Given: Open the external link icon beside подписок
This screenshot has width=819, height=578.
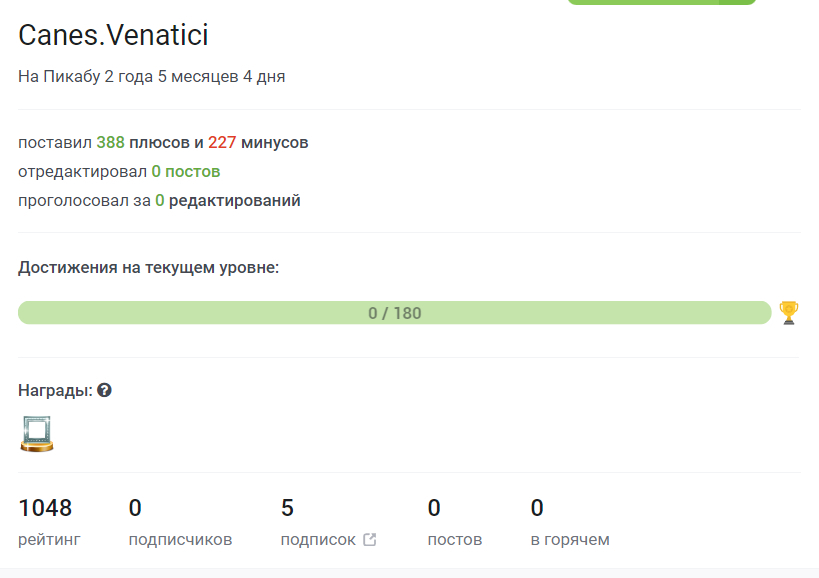Looking at the screenshot, I should click(370, 540).
